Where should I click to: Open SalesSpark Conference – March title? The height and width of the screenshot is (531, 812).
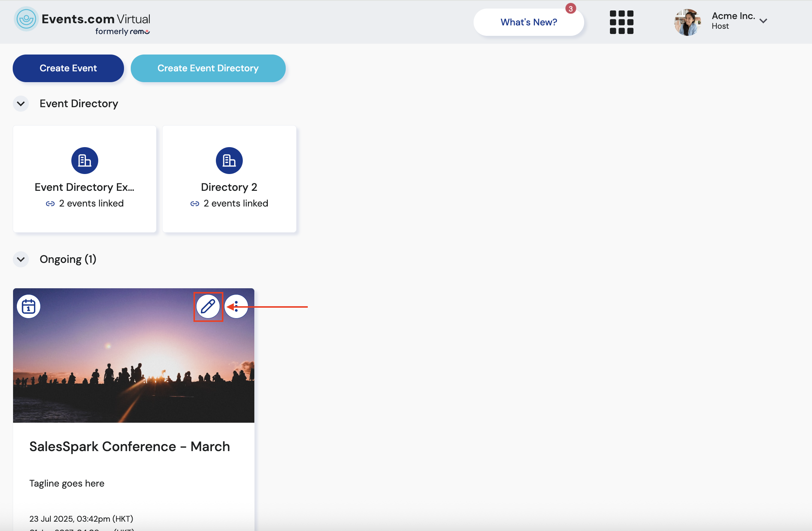point(130,447)
